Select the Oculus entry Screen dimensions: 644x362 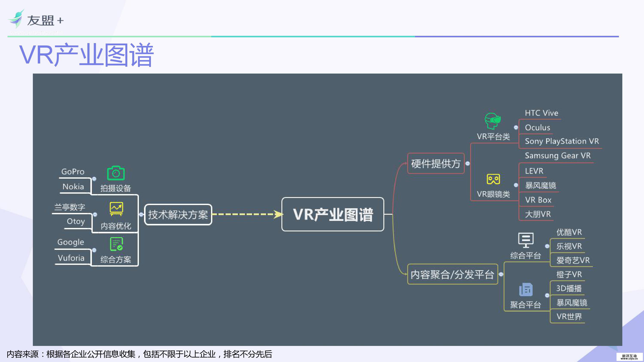point(538,127)
